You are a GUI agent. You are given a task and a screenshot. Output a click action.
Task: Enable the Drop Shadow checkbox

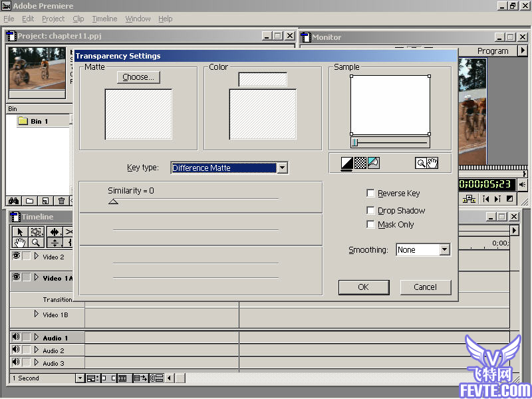370,210
